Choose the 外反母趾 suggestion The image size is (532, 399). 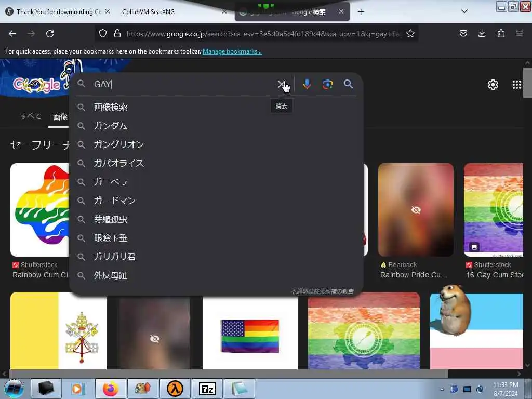pos(216,275)
